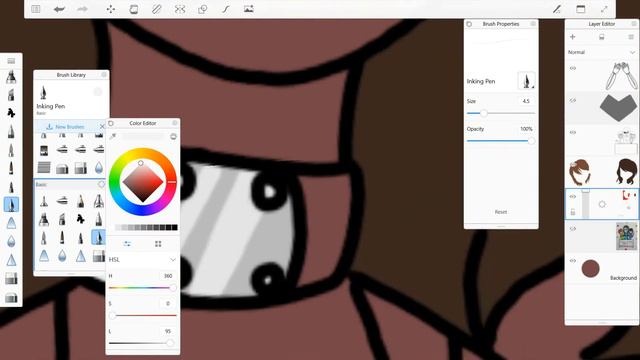Toggle visibility of the photo reference layer
Screen dimensions: 640x360
(573, 229)
